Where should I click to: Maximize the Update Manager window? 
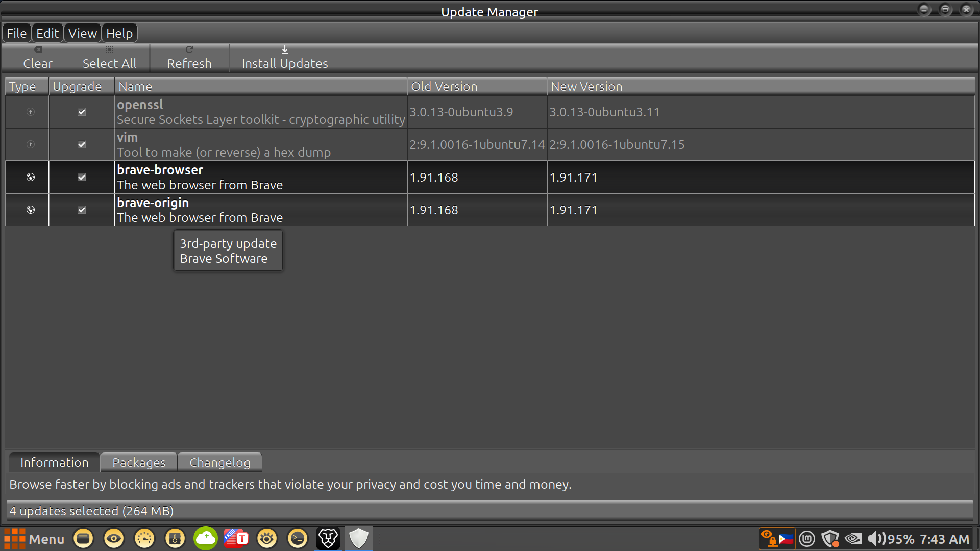945,10
